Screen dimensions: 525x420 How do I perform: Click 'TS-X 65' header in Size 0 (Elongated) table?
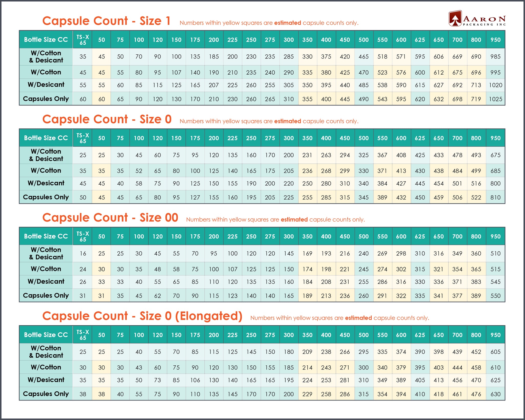83,335
